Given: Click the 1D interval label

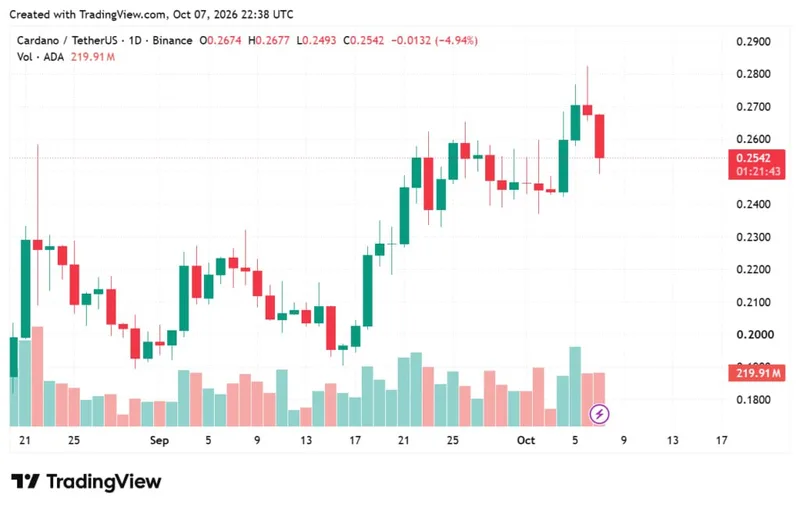Looking at the screenshot, I should tap(135, 40).
